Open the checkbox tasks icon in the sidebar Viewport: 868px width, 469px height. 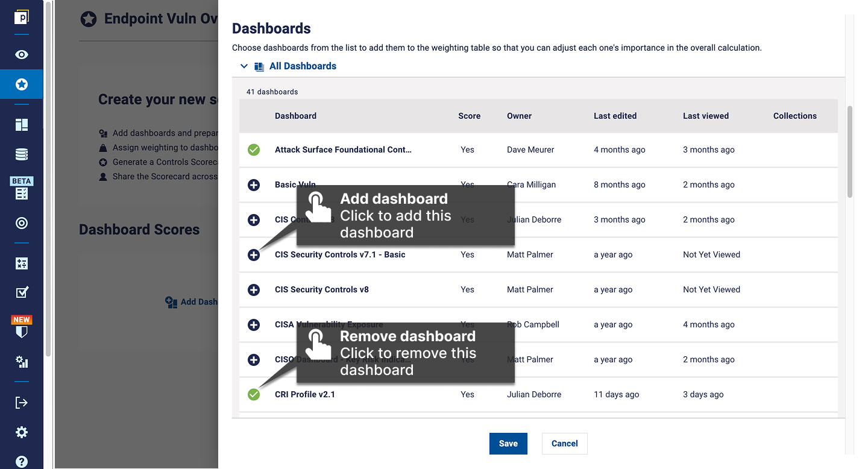click(x=22, y=292)
